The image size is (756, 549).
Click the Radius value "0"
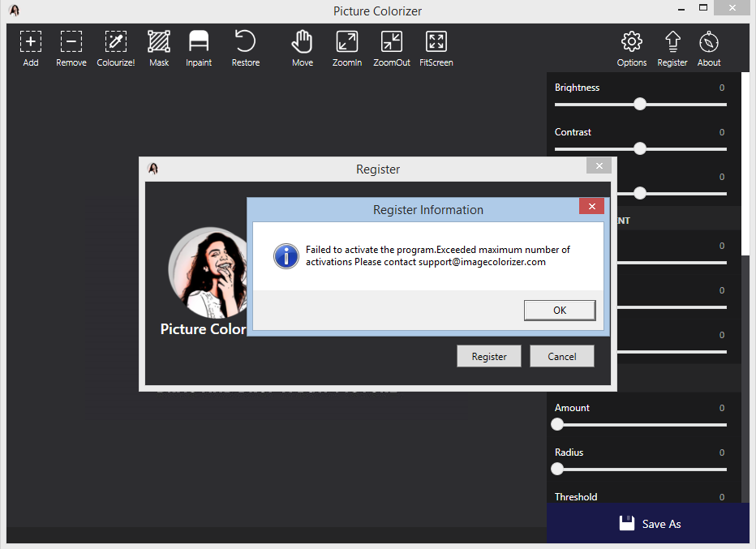click(x=722, y=452)
